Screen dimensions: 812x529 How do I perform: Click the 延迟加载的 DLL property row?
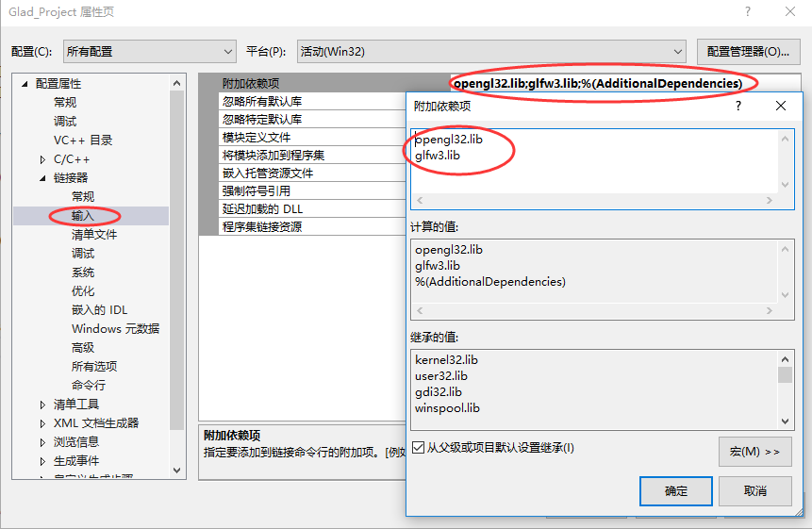coord(312,209)
